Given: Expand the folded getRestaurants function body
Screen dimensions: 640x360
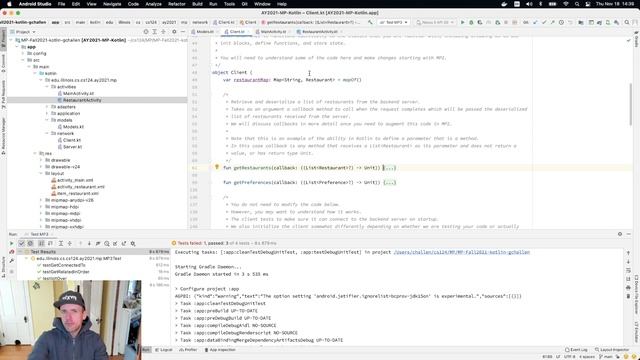Looking at the screenshot, I should (390, 168).
